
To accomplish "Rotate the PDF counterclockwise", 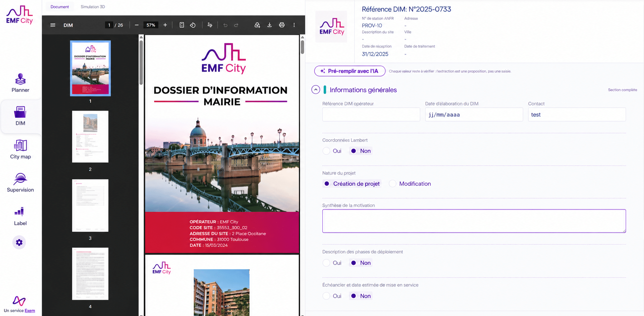I will [x=193, y=25].
